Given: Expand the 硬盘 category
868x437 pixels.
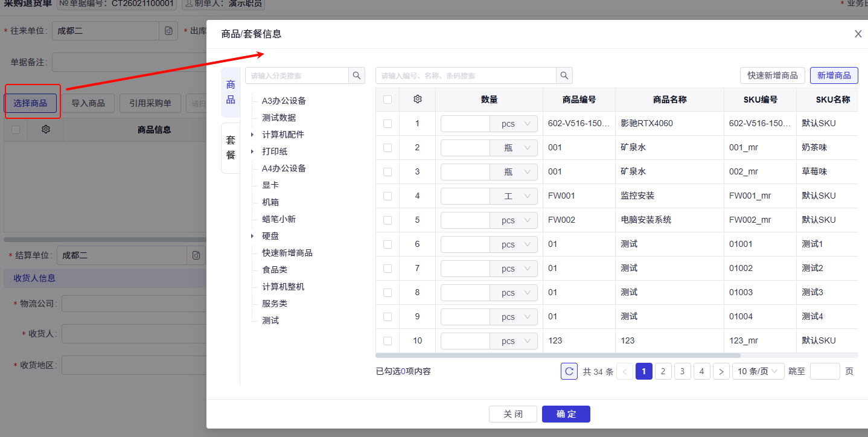Looking at the screenshot, I should (252, 236).
